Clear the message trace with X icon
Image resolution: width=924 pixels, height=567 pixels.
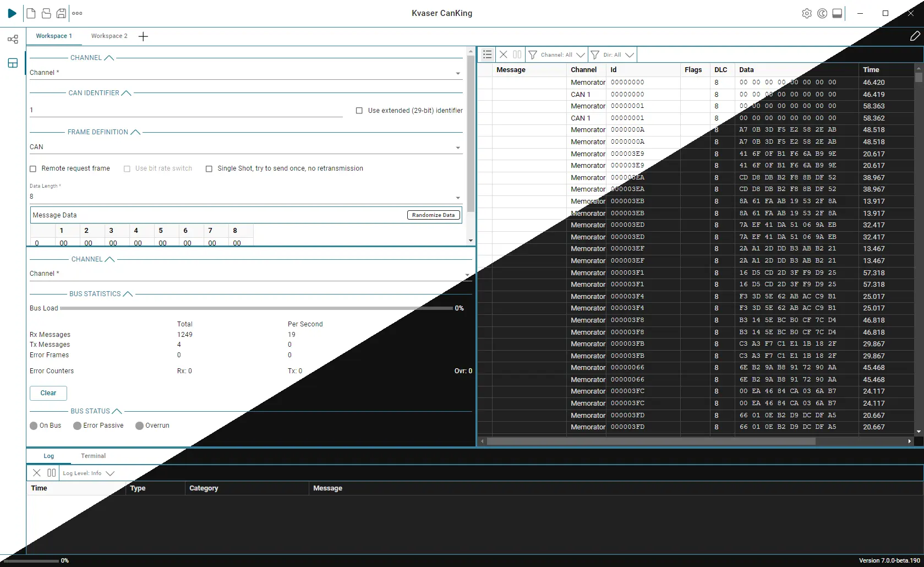click(503, 54)
